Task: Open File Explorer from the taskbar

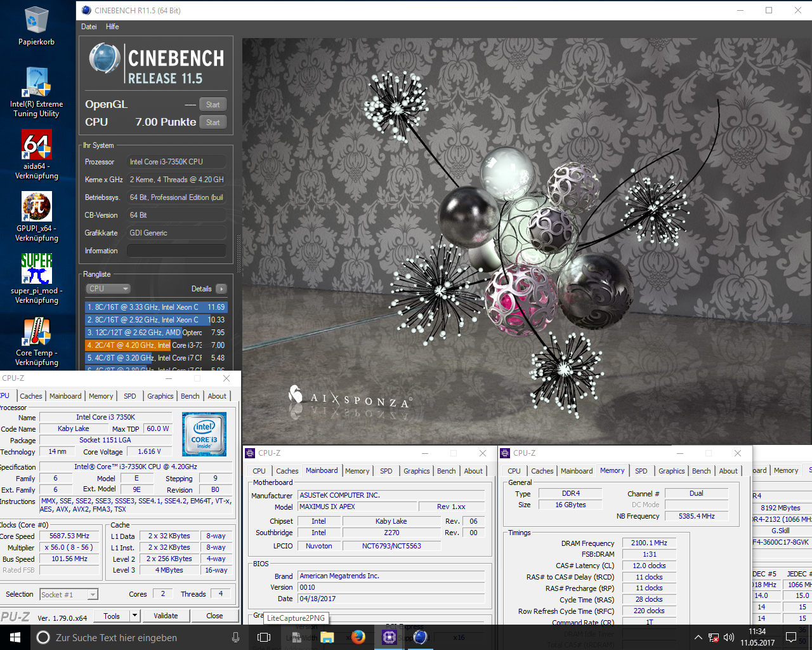Action: 327,637
